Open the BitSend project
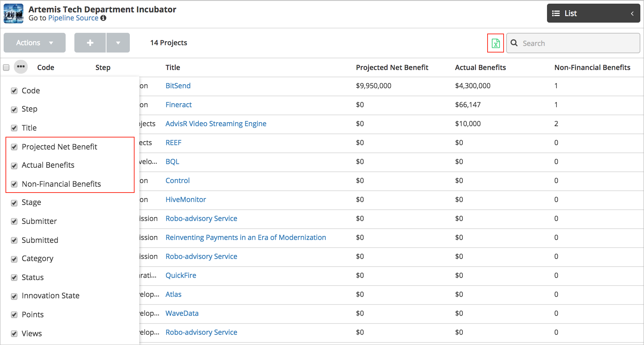644x345 pixels. [178, 86]
